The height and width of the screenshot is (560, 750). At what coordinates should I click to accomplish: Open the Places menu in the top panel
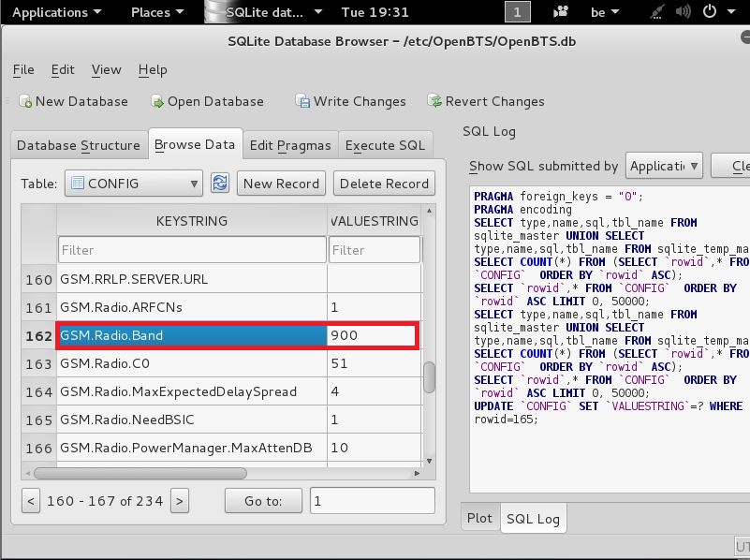coord(157,12)
